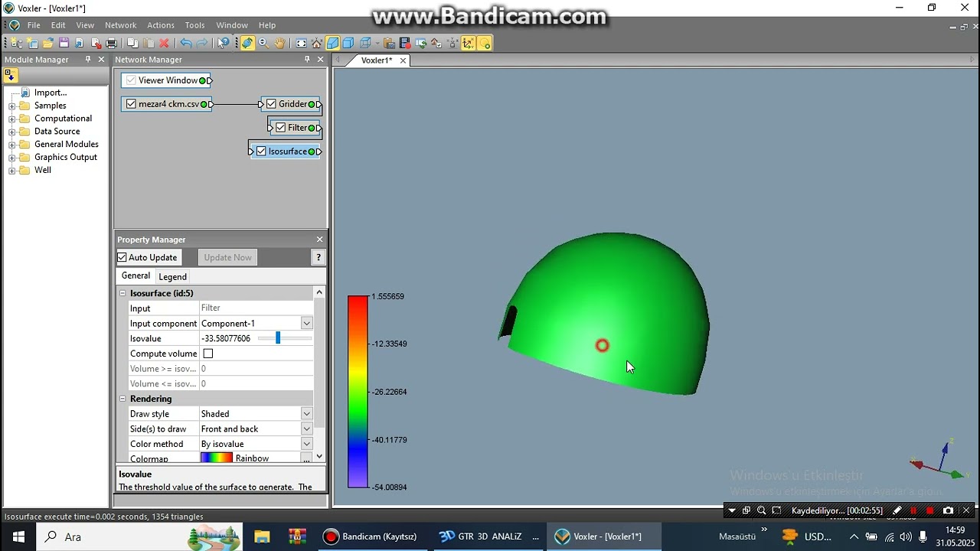Screen dimensions: 980x551
Task: Select the Zoom magnifier tool
Action: [264, 44]
